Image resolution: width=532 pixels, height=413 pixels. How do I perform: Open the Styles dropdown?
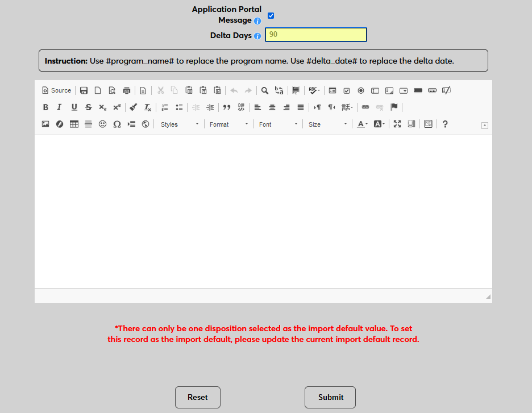tap(179, 124)
